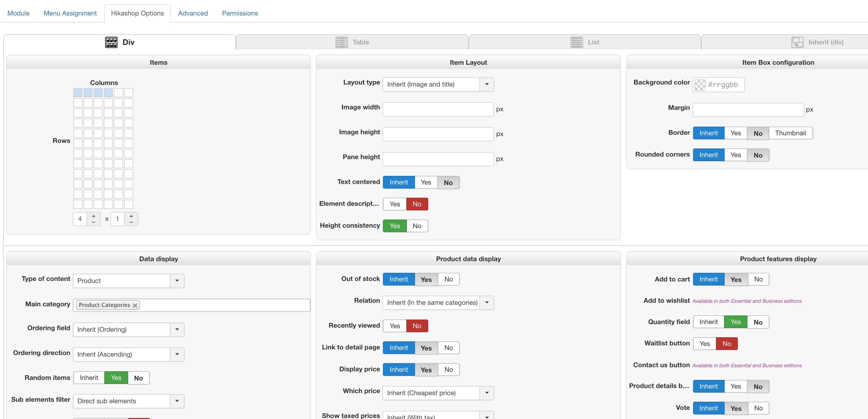Screen dimensions: 868x419
Task: Switch to the Module tab
Action: coord(18,13)
